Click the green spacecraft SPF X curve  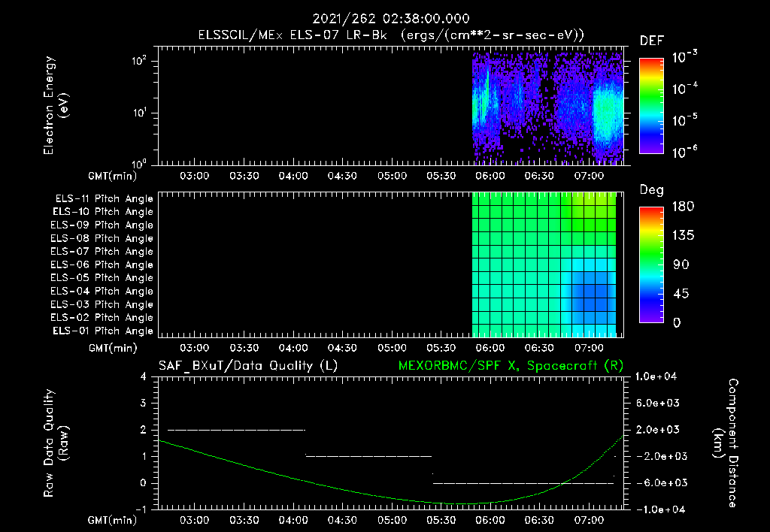[x=391, y=497]
